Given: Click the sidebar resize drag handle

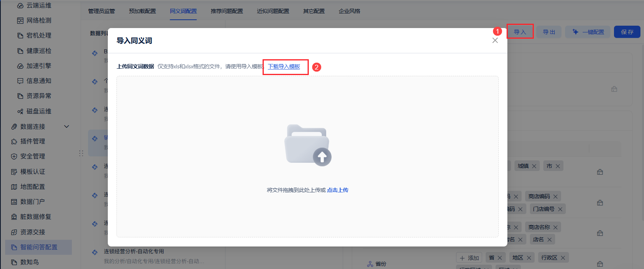Looking at the screenshot, I should point(81,153).
